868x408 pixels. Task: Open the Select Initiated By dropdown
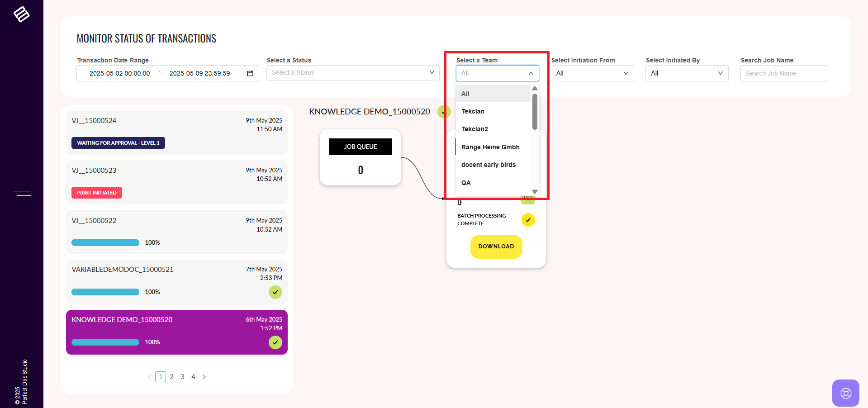pos(687,73)
